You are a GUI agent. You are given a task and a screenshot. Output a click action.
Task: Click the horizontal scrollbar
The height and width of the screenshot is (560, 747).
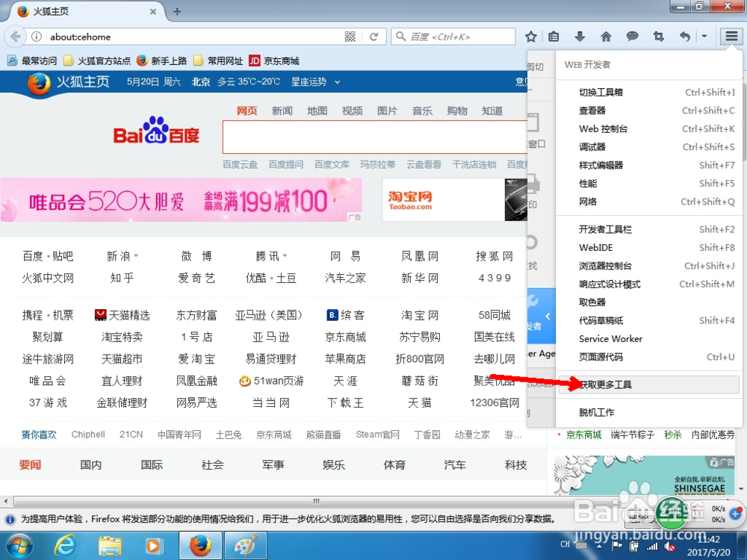[316, 501]
